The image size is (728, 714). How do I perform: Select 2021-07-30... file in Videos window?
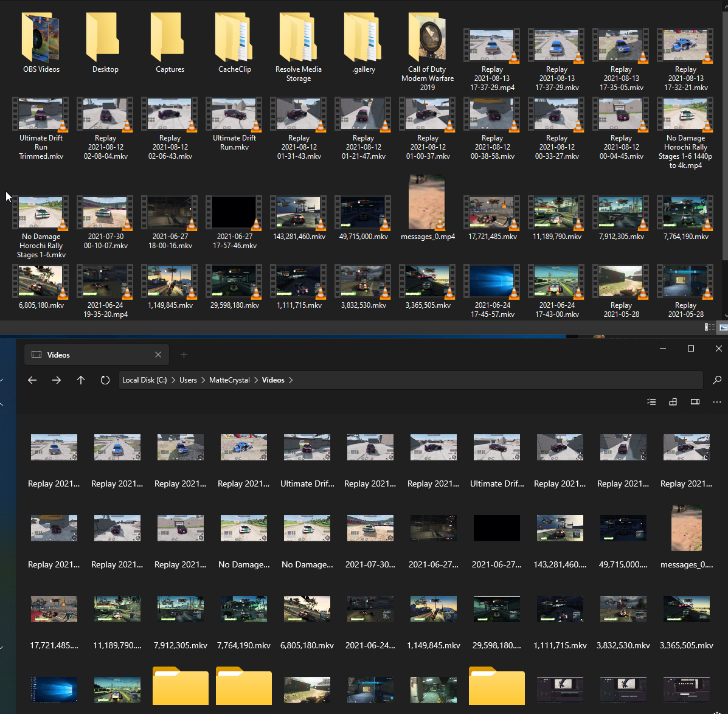[370, 541]
